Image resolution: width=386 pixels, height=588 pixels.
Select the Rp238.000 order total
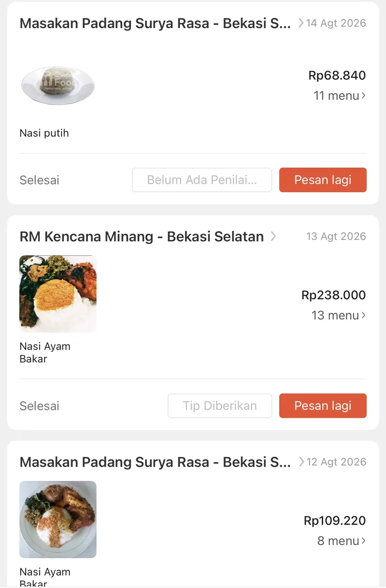tap(334, 295)
